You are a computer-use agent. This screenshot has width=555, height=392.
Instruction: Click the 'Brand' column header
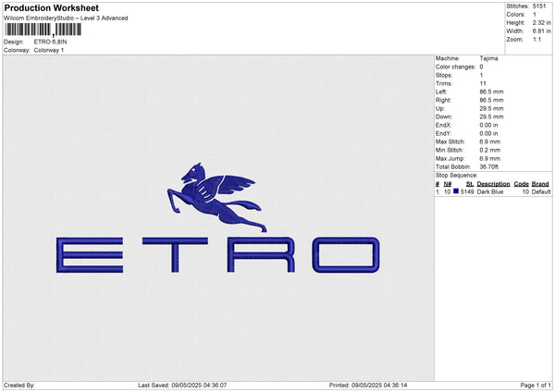(540, 184)
